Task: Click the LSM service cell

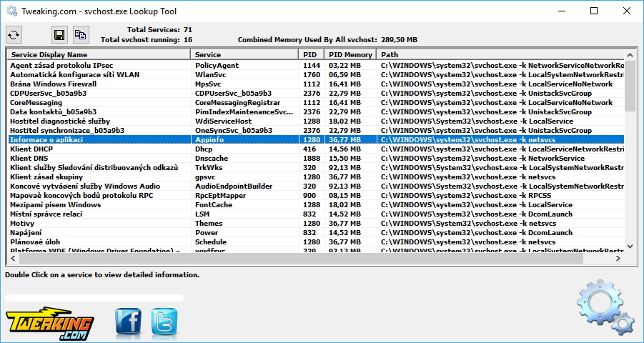Action: (202, 214)
